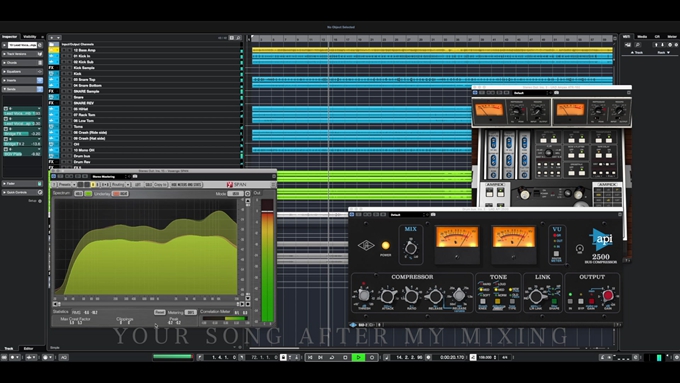
Task: Expand the Equalizers inspector section
Action: (22, 71)
